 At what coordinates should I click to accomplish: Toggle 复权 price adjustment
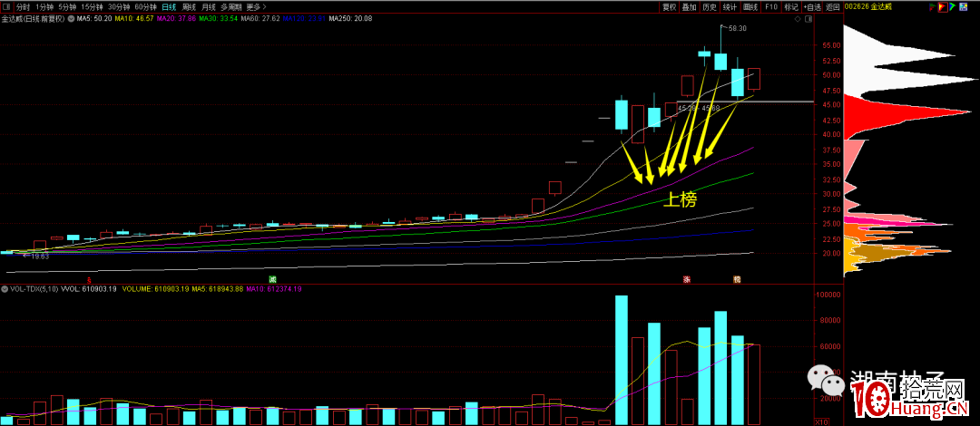pos(670,6)
